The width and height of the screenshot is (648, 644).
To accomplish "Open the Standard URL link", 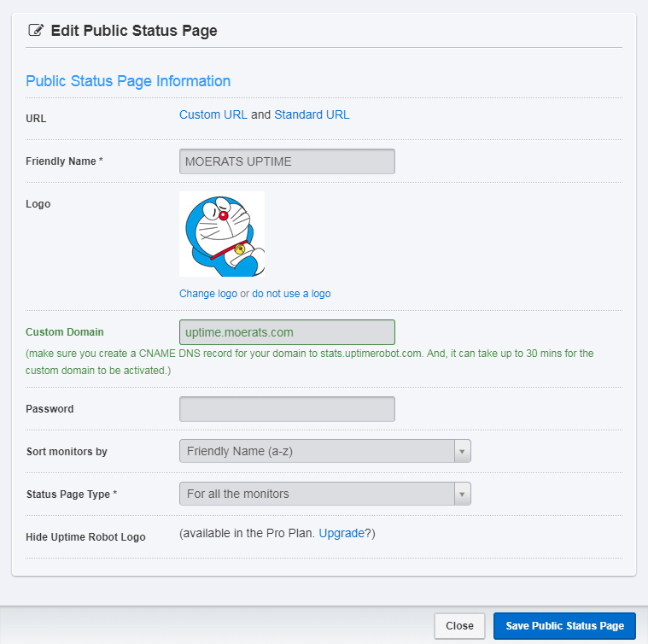I will (x=312, y=114).
